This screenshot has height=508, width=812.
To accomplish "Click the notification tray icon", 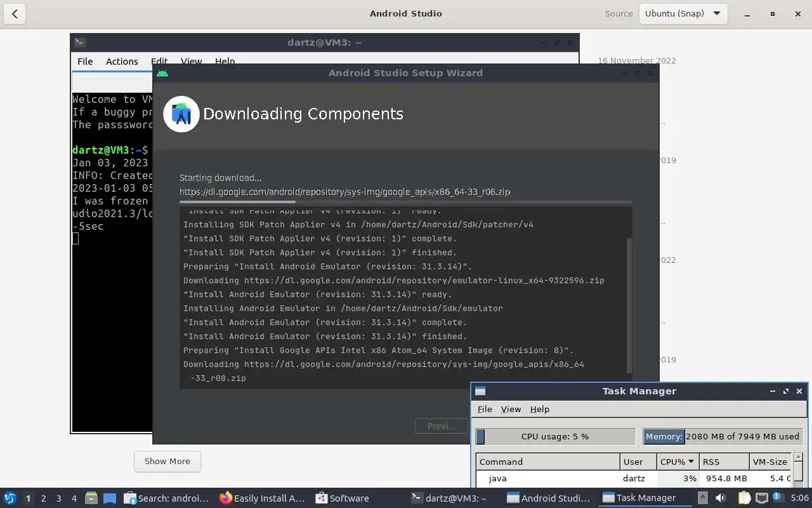I will pyautogui.click(x=778, y=498).
